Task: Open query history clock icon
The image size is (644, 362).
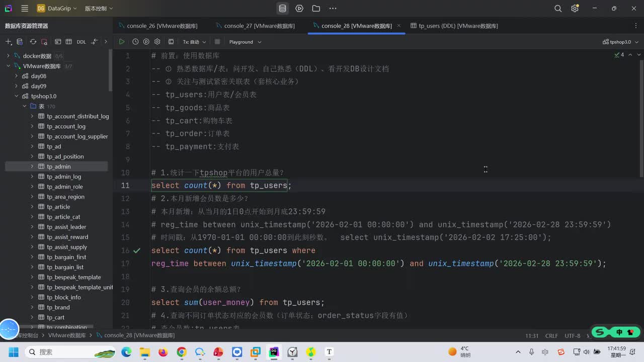Action: point(135,42)
